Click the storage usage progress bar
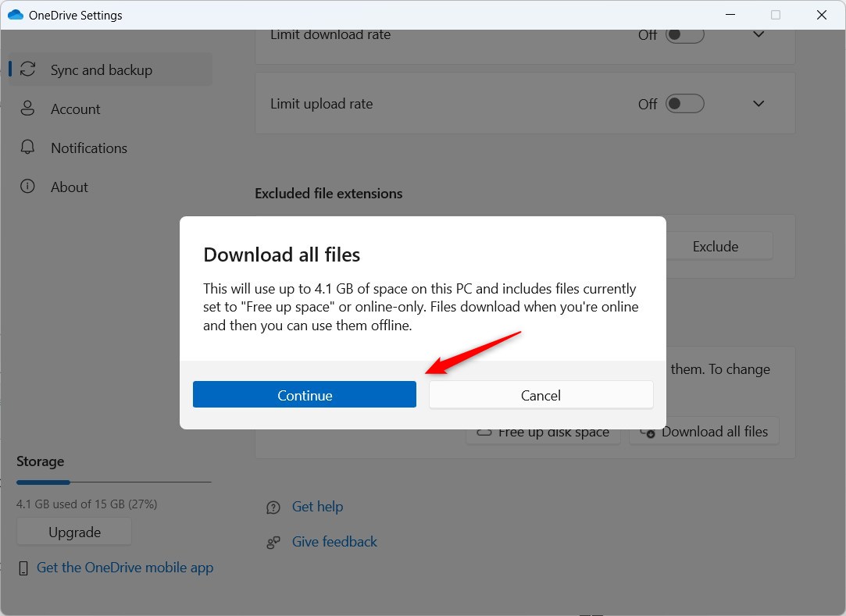The width and height of the screenshot is (846, 616). tap(113, 482)
